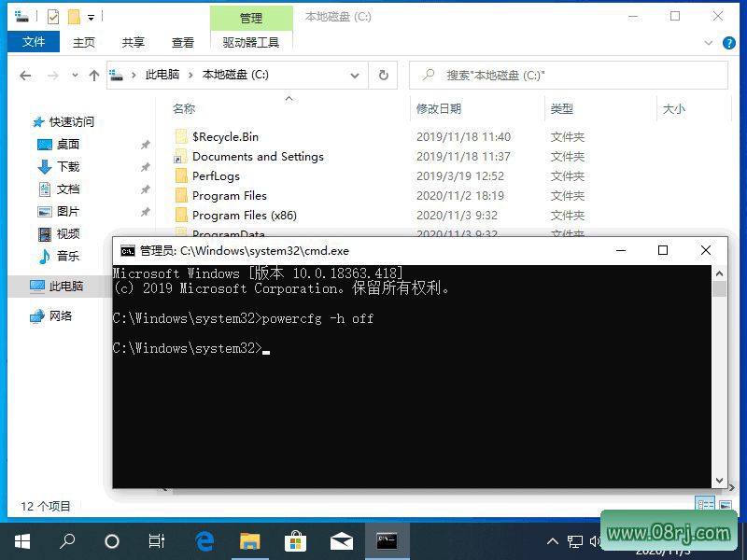
Task: Click the 搜索"本地磁盘 (C:)" search box
Action: [x=569, y=76]
